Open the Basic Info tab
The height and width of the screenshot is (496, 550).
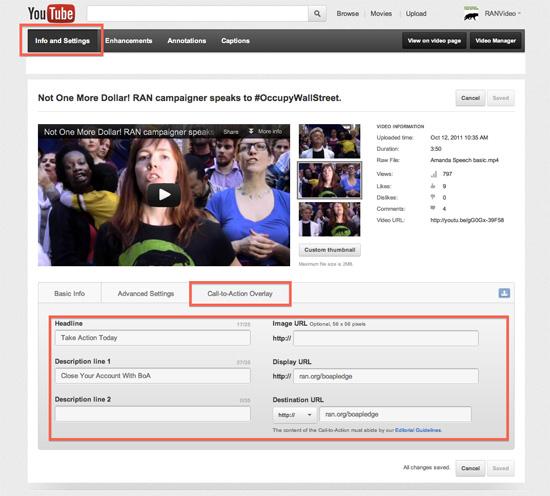coord(69,293)
